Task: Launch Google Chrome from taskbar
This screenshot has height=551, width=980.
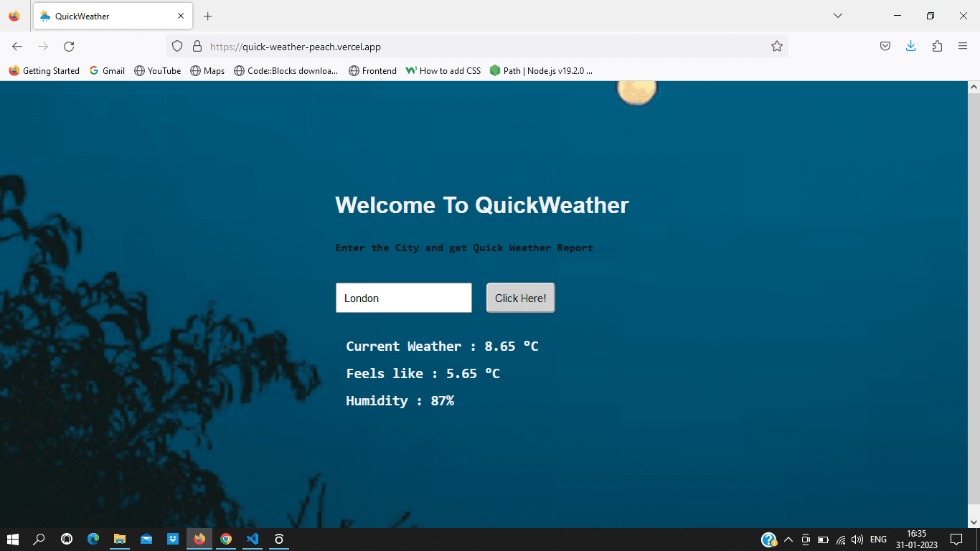Action: [226, 539]
